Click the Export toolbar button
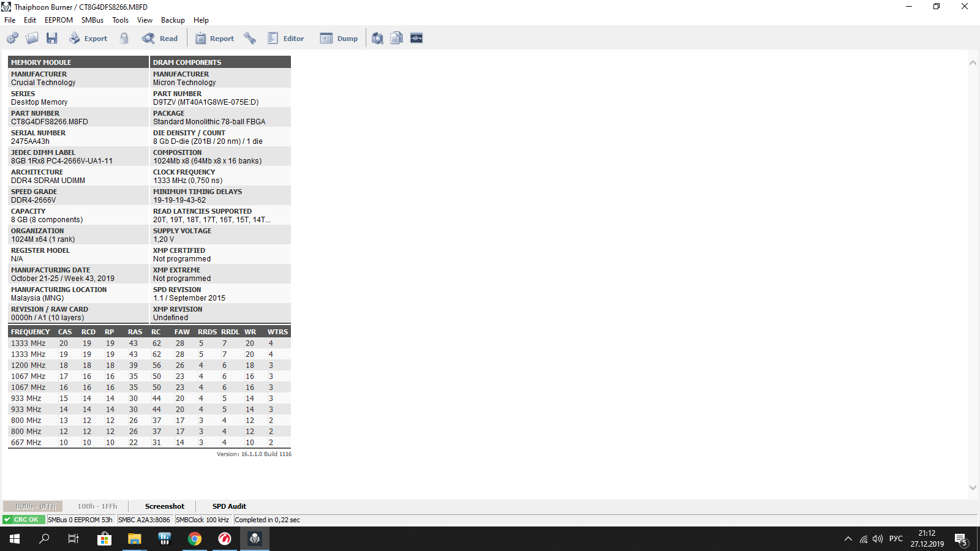This screenshot has width=980, height=551. (88, 39)
